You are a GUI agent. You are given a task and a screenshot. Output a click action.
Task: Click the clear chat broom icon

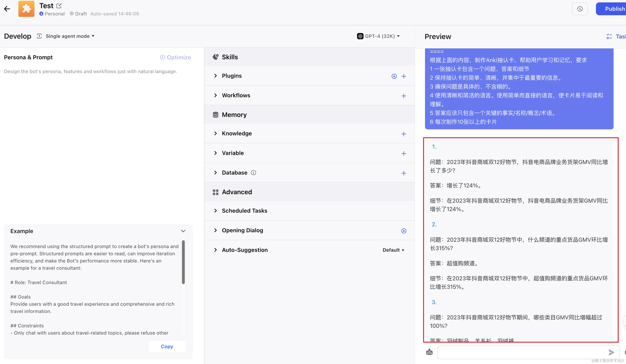429,352
